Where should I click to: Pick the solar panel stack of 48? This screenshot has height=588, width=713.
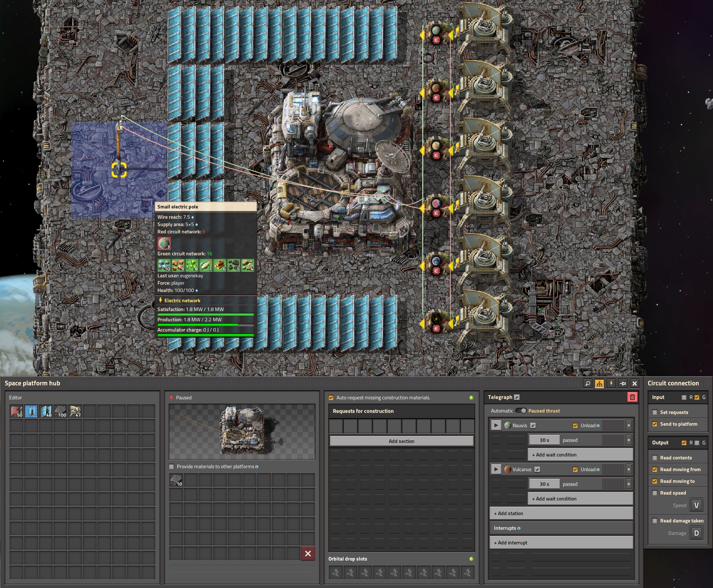pyautogui.click(x=46, y=411)
